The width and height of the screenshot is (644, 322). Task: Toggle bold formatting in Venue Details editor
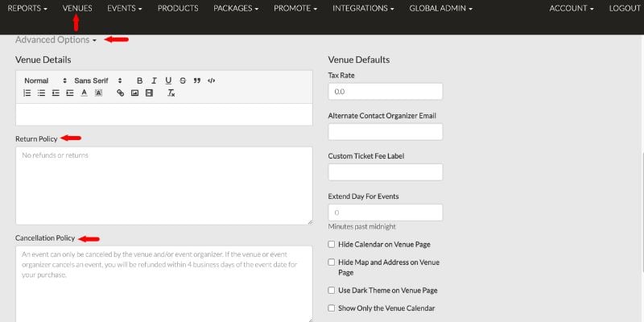tap(139, 80)
